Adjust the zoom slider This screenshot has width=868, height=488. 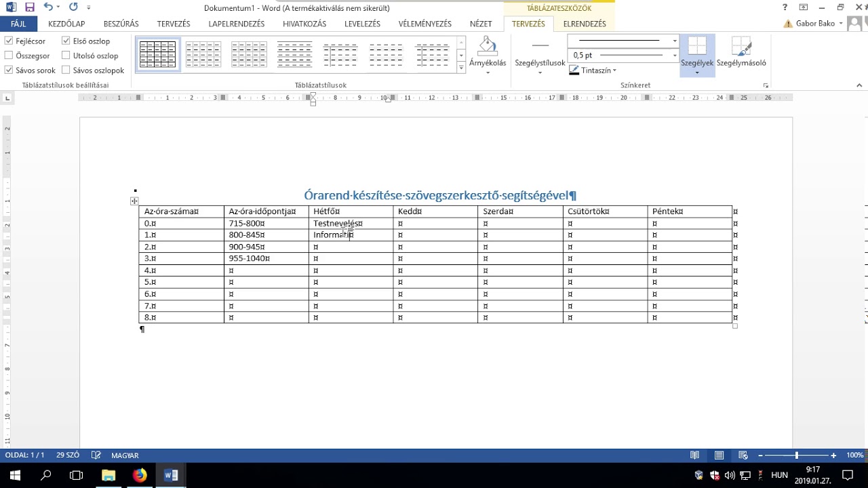797,455
